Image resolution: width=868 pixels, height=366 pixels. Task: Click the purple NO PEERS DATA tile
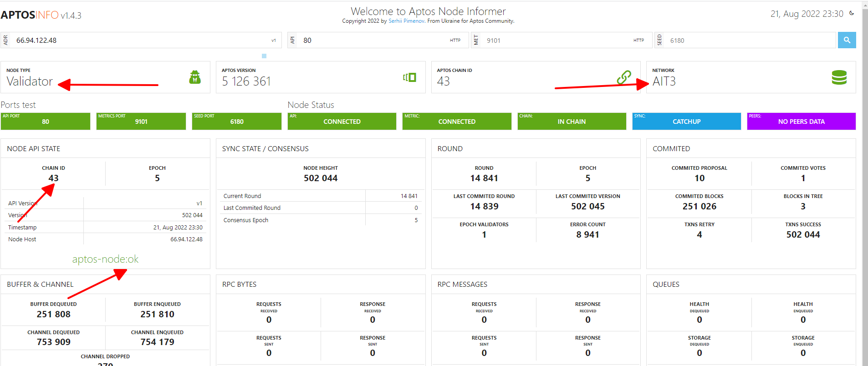pos(801,122)
